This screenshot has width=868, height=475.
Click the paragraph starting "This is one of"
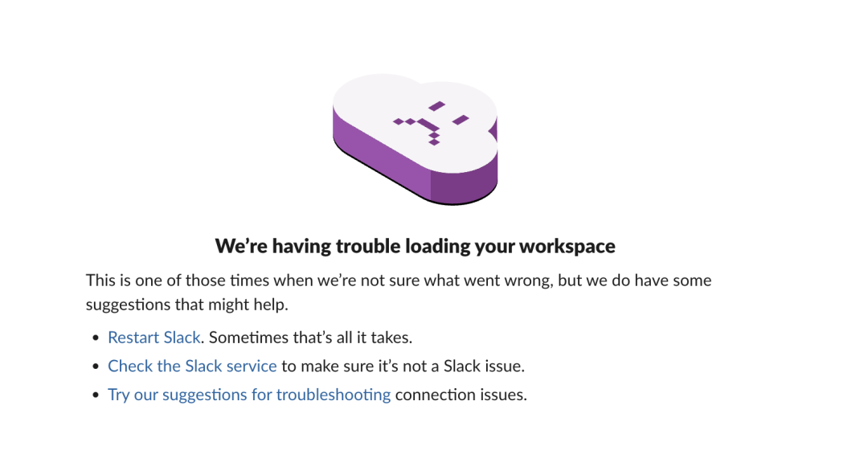(x=398, y=280)
